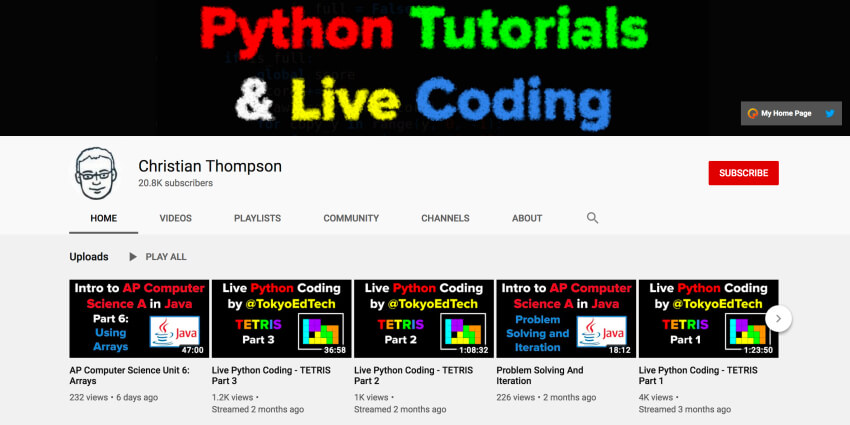Viewport: 850px width, 425px height.
Task: Click title 'Live Python Coding - TETRIS Part 1'
Action: click(698, 376)
